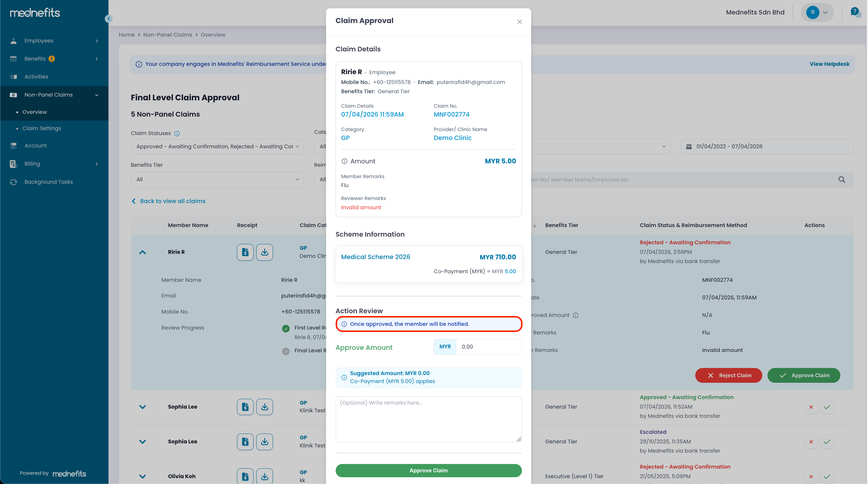Click green Approve Claim button in modal
Screen dimensions: 868x484
point(428,470)
